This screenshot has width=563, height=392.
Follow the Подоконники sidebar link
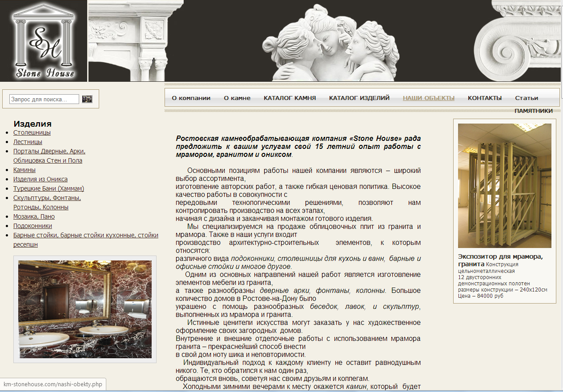click(32, 226)
